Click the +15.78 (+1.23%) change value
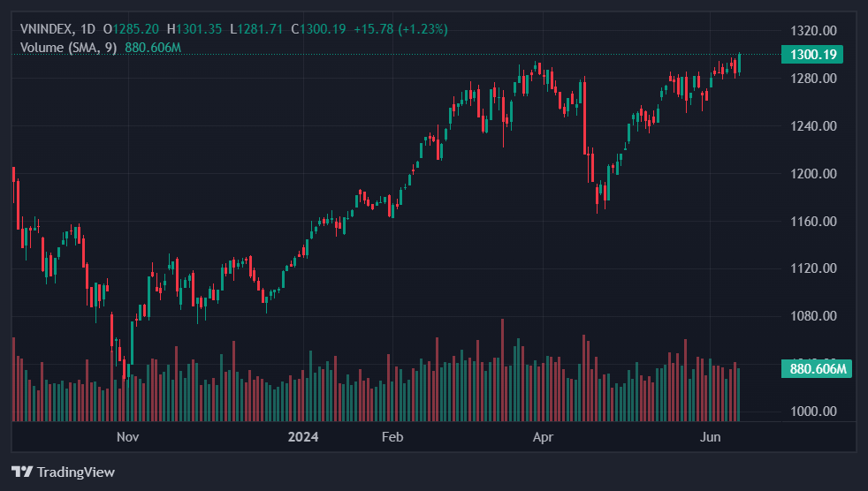Viewport: 868px width, 491px height. point(400,29)
